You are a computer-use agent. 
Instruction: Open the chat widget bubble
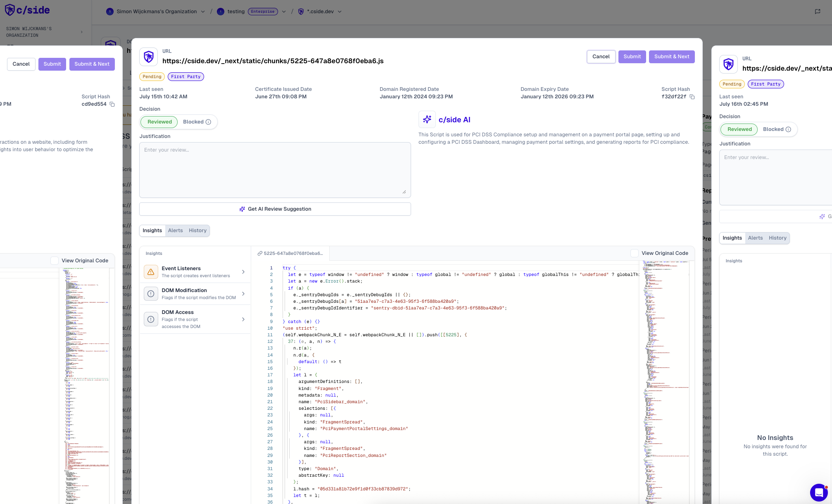click(x=818, y=492)
